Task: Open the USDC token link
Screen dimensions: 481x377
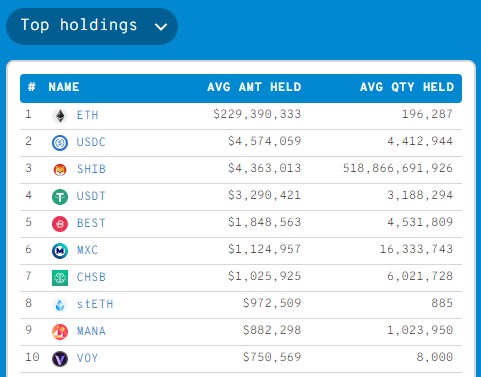Action: [x=91, y=142]
